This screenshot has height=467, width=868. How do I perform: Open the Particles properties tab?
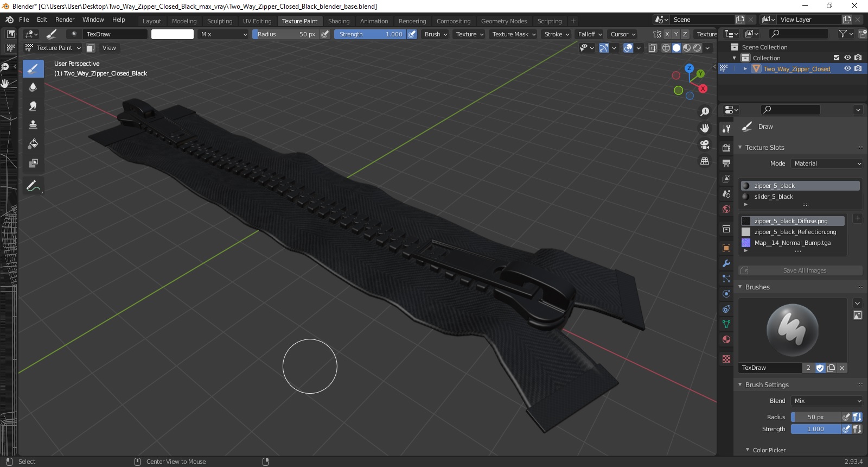(x=726, y=279)
